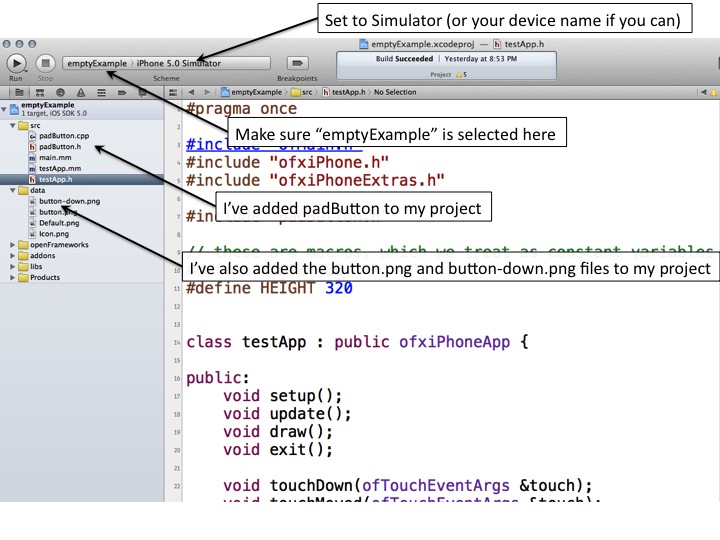720x540 pixels.
Task: Open the Symbol navigator icon
Action: click(39, 92)
